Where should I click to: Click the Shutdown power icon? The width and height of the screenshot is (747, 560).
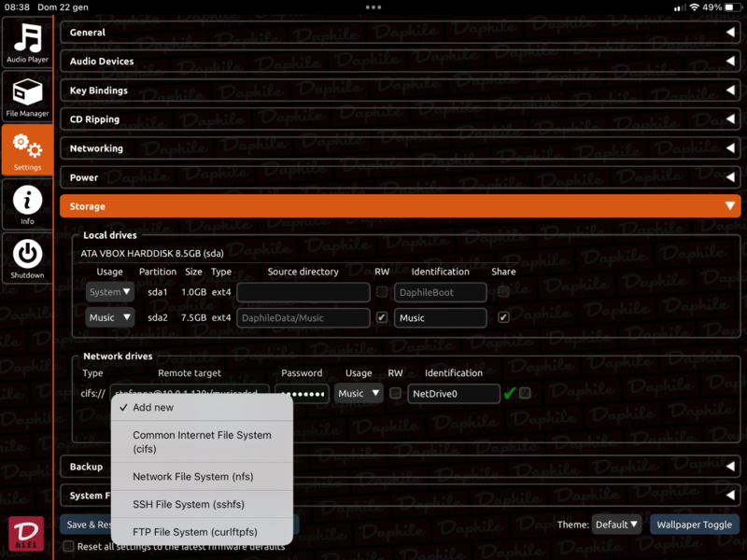[27, 258]
